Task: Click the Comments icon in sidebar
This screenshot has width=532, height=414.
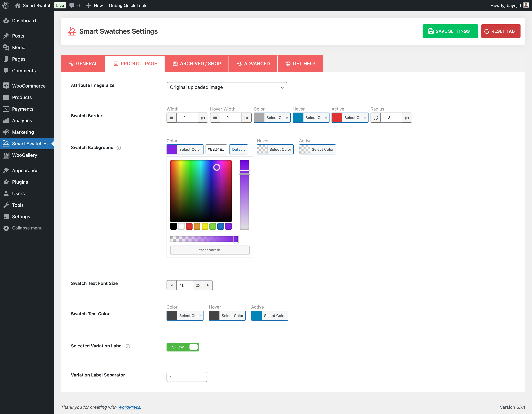Action: (6, 71)
